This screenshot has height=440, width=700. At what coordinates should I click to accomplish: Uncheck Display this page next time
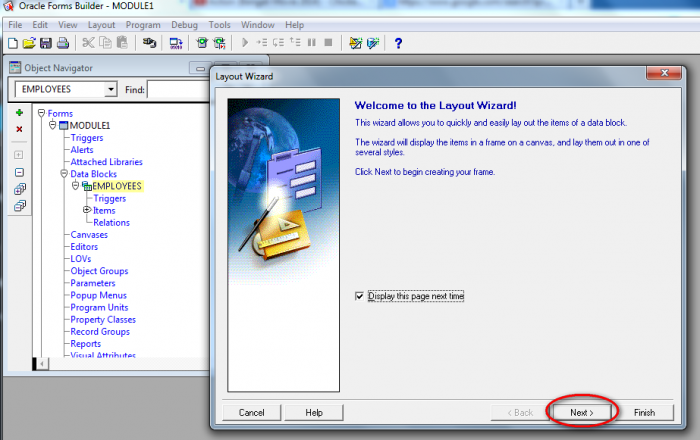tap(359, 296)
